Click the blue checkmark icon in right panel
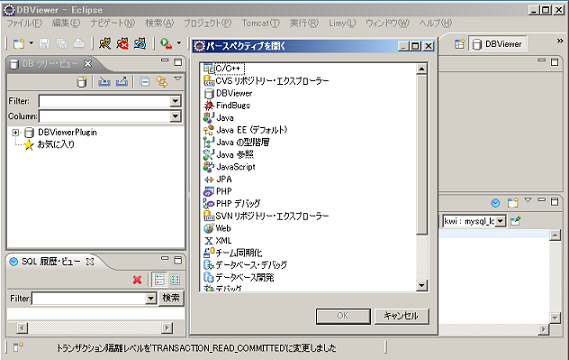This screenshot has height=360, width=569. click(x=495, y=203)
